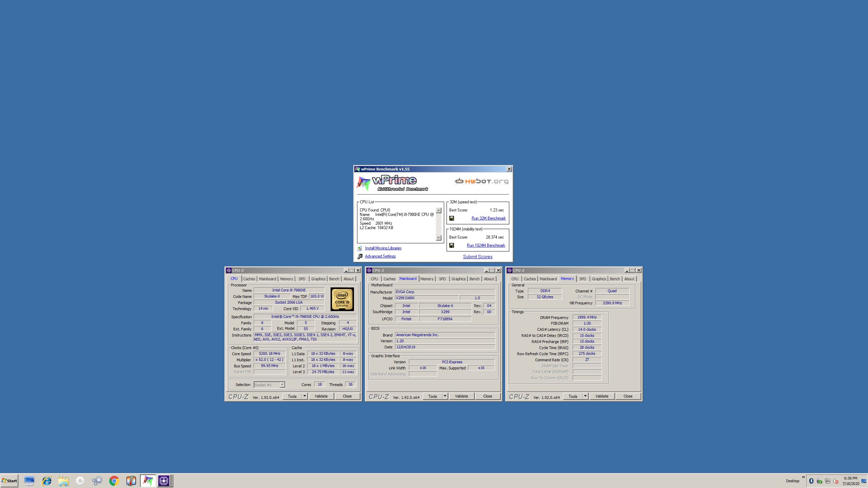Click the Install Missing Libraries document icon

360,248
